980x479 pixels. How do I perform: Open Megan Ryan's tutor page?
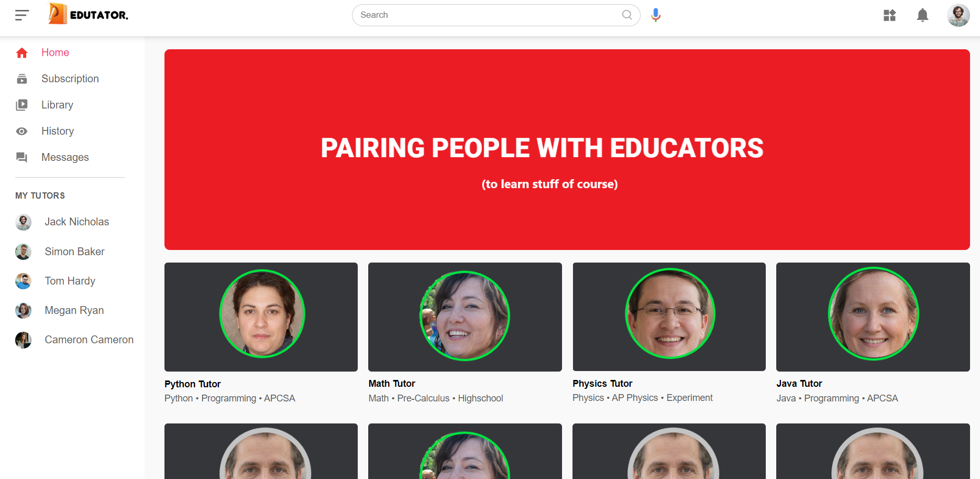(74, 310)
